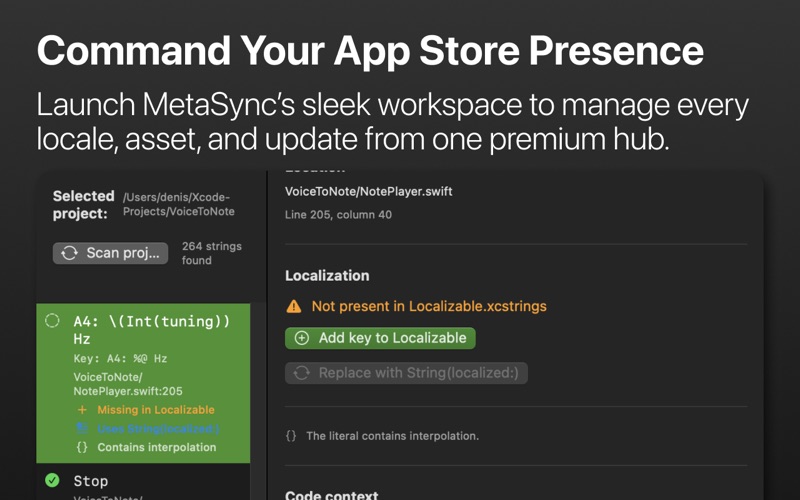Click VoiceToNote/NotePlayer.swift location text
Viewport: 800px width, 500px height.
(x=368, y=192)
